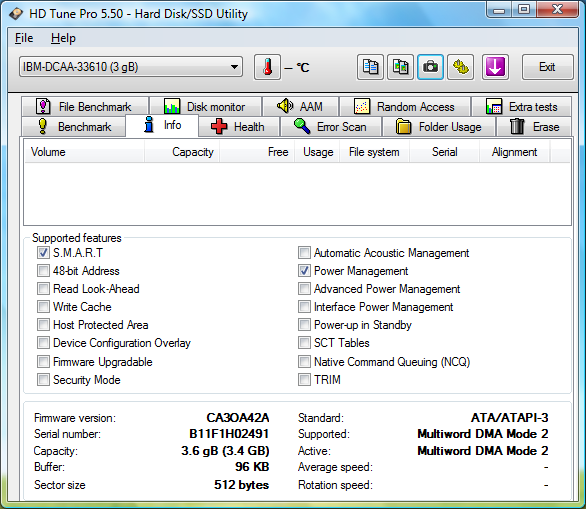The width and height of the screenshot is (586, 509).
Task: Open the options gear icon
Action: [x=461, y=67]
